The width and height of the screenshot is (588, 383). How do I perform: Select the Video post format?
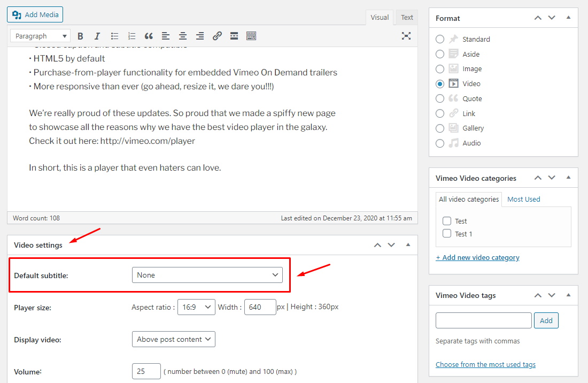pos(440,83)
